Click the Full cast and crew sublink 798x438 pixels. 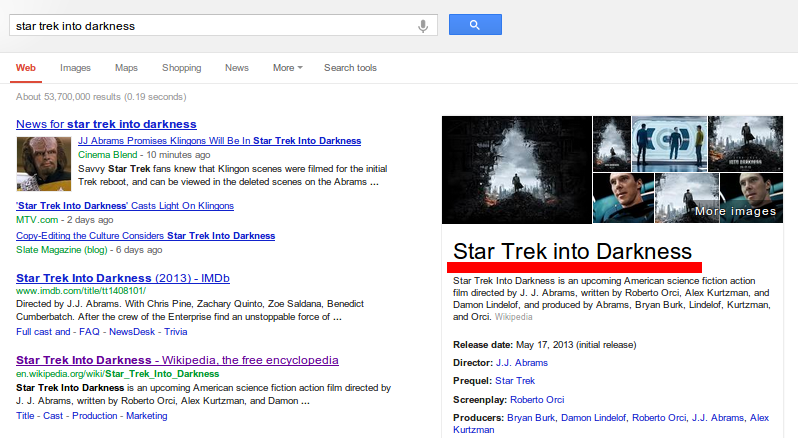click(x=43, y=331)
